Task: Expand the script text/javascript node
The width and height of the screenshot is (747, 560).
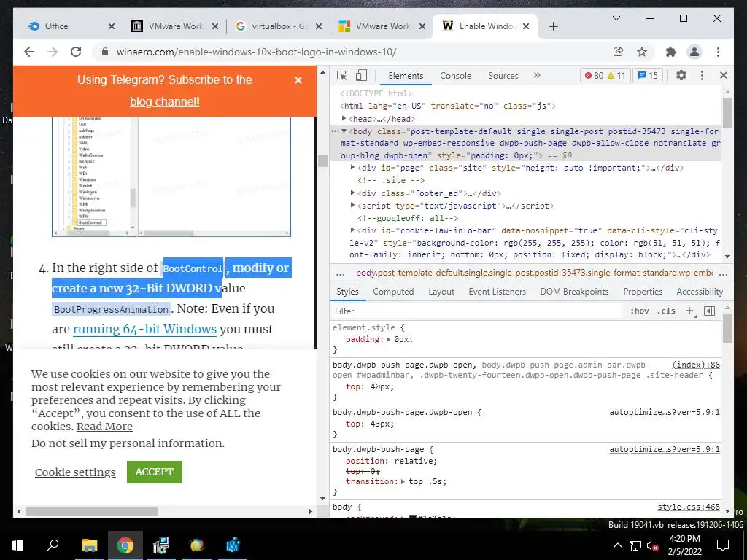Action: point(352,205)
